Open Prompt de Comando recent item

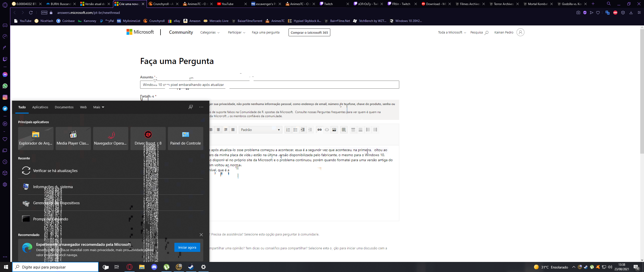[111, 219]
